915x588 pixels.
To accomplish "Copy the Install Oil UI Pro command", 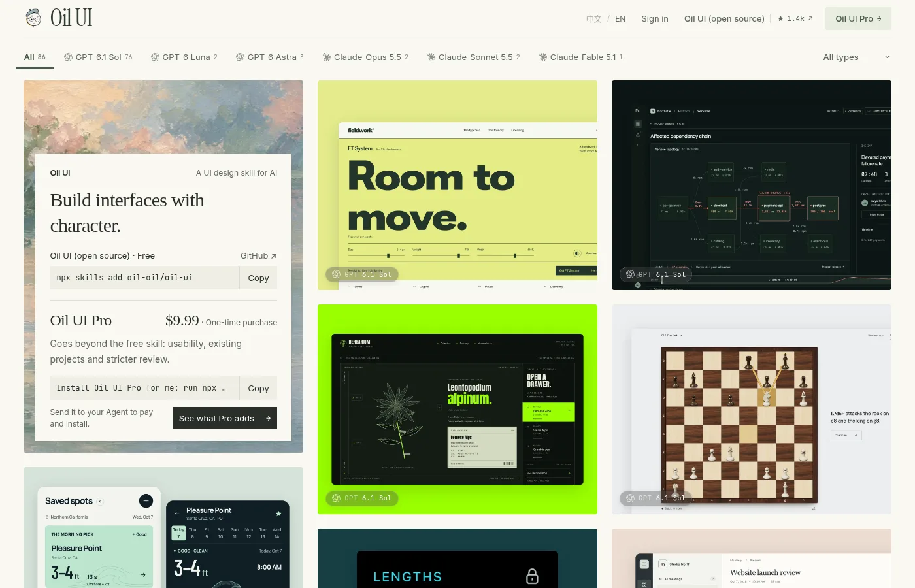I will point(258,388).
